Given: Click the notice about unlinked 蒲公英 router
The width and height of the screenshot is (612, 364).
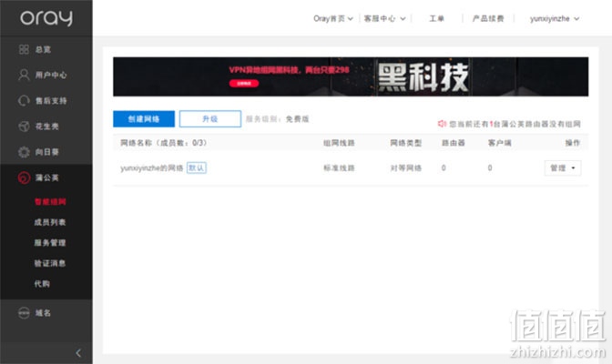Looking at the screenshot, I should point(515,124).
